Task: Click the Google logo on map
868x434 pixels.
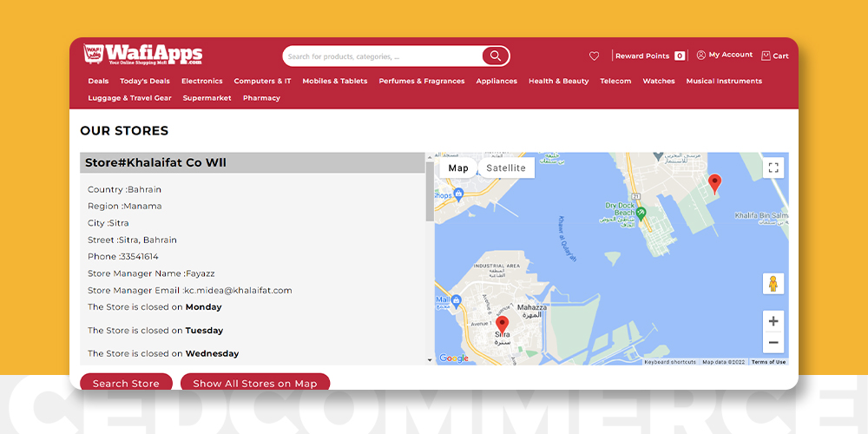Action: (x=453, y=358)
